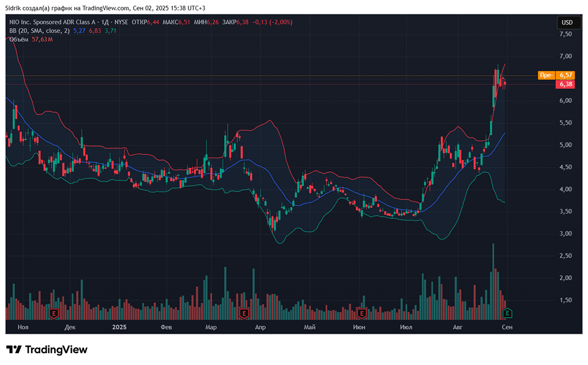
Task: Select the Объём volume indicator legend
Action: pyautogui.click(x=19, y=39)
